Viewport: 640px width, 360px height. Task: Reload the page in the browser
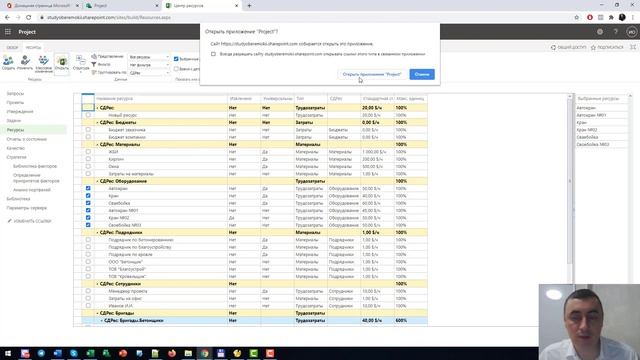29,18
